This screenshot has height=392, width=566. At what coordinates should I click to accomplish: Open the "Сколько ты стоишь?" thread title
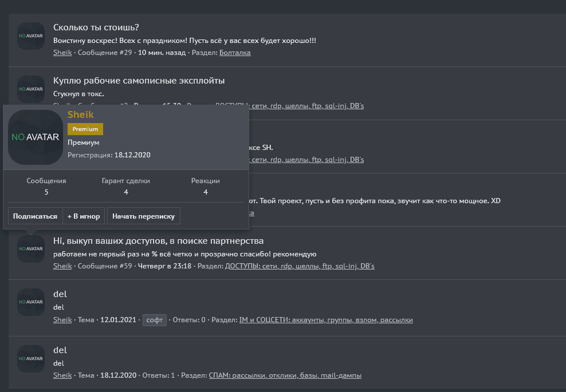coord(96,27)
